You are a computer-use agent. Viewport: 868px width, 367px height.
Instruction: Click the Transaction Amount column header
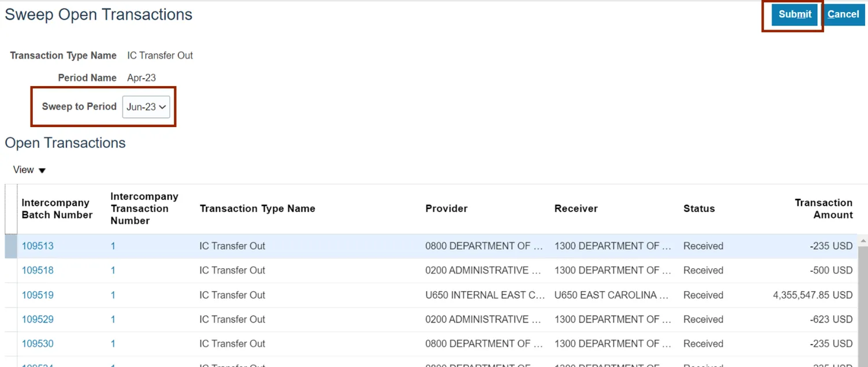pos(823,209)
